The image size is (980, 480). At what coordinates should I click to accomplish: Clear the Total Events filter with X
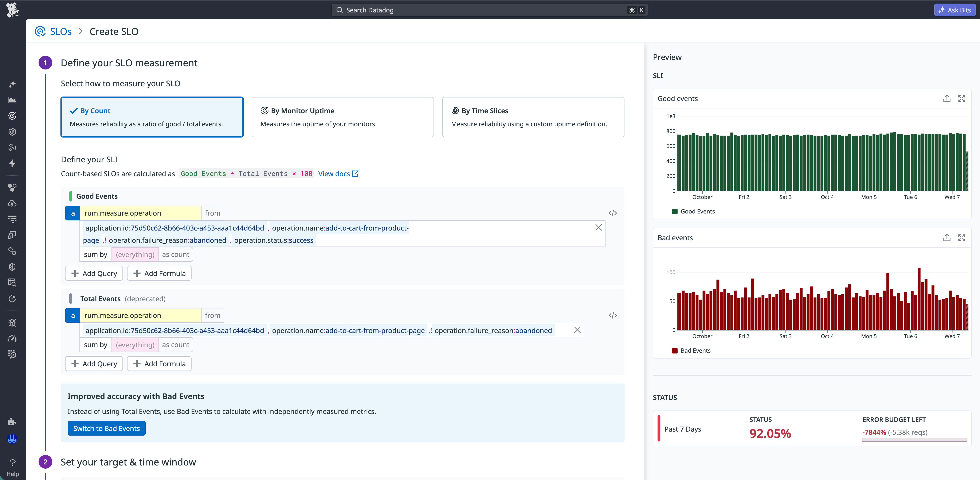point(577,330)
